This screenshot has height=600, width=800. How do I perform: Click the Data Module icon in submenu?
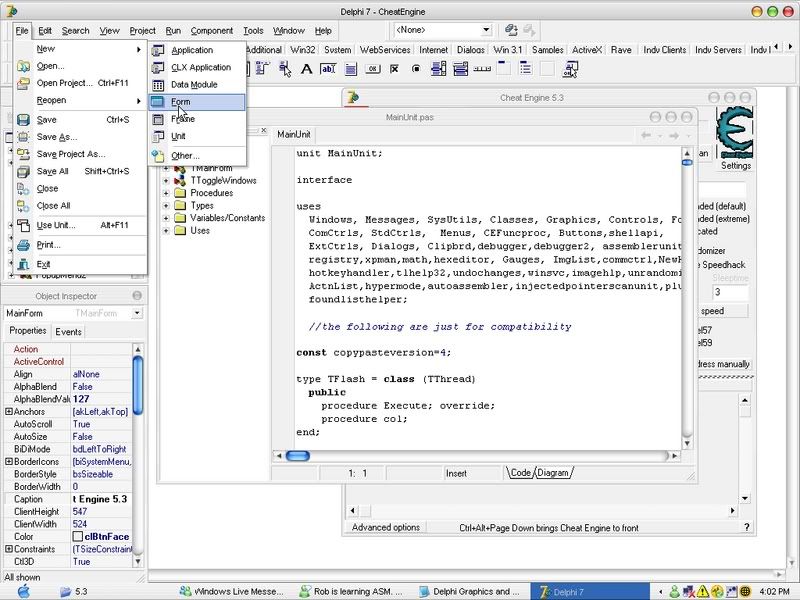click(159, 85)
